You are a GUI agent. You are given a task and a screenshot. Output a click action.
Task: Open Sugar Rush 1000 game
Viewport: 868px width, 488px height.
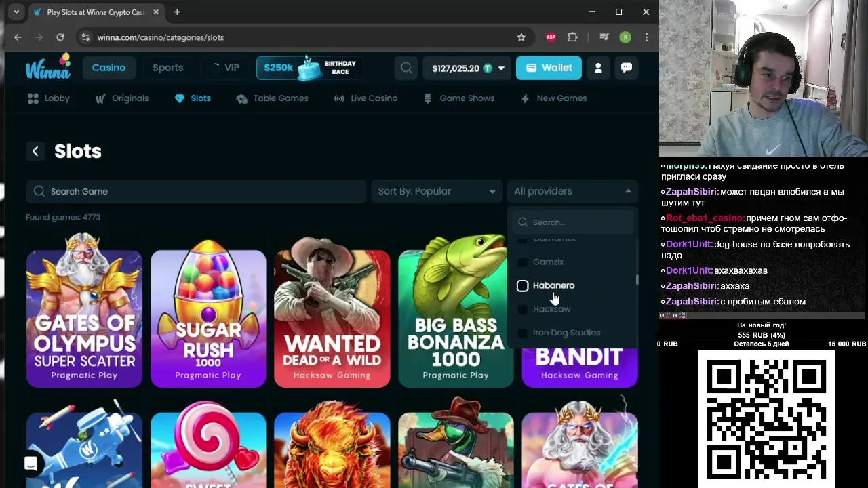[x=208, y=317]
